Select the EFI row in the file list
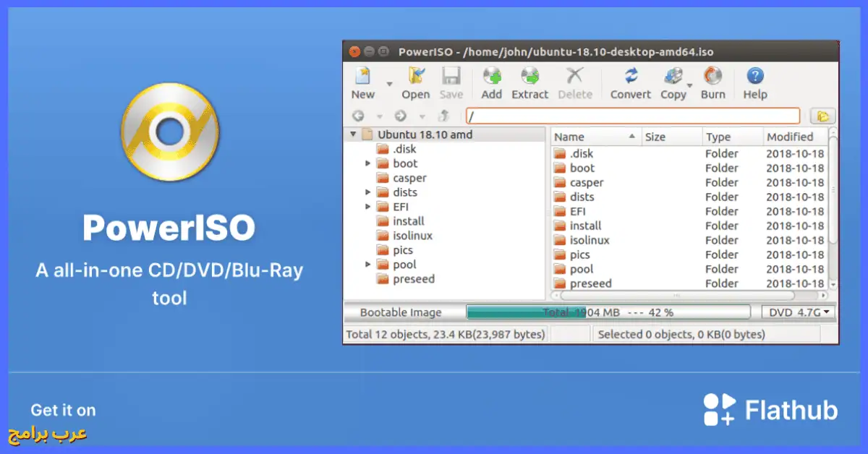 click(689, 211)
